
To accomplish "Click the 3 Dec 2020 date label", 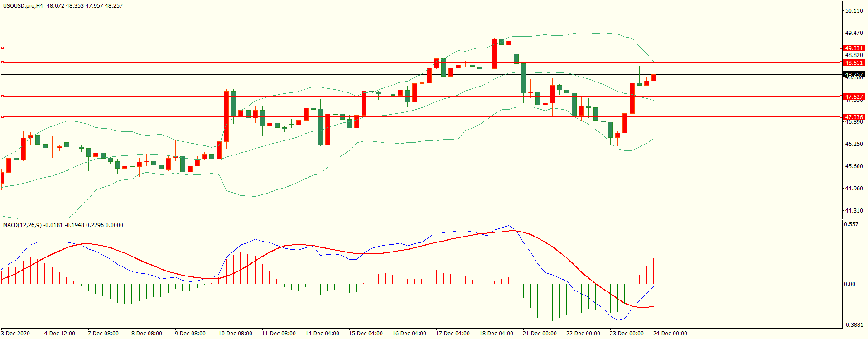I will click(x=15, y=333).
